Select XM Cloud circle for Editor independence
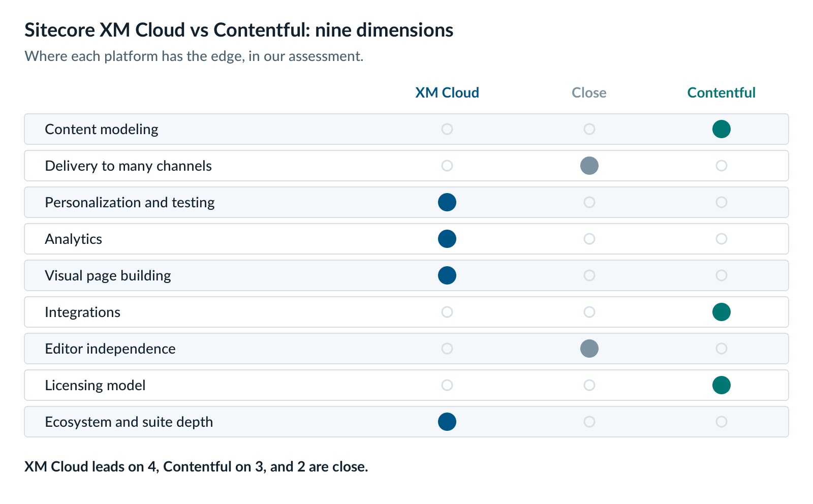Viewport: 813px width, 504px height. tap(447, 349)
